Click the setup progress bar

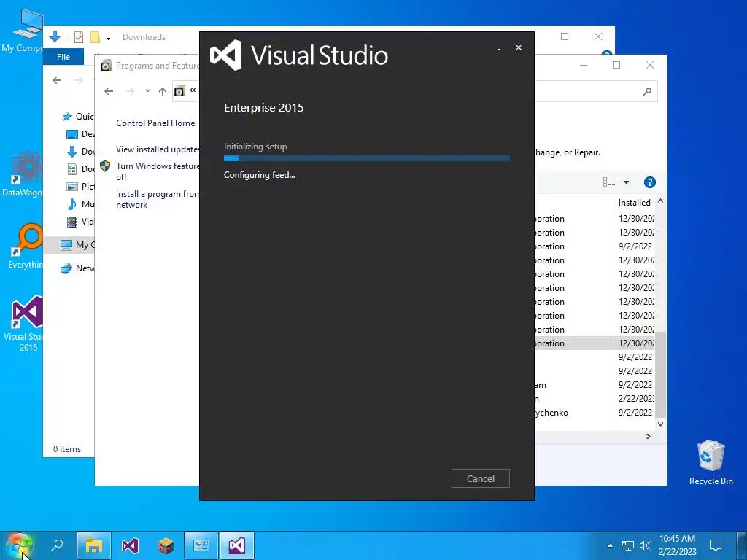click(367, 158)
